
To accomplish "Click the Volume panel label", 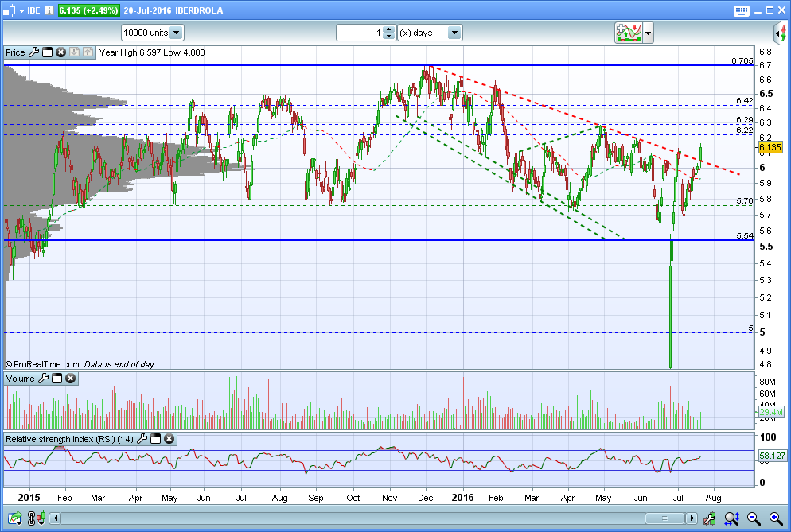I will [x=20, y=379].
